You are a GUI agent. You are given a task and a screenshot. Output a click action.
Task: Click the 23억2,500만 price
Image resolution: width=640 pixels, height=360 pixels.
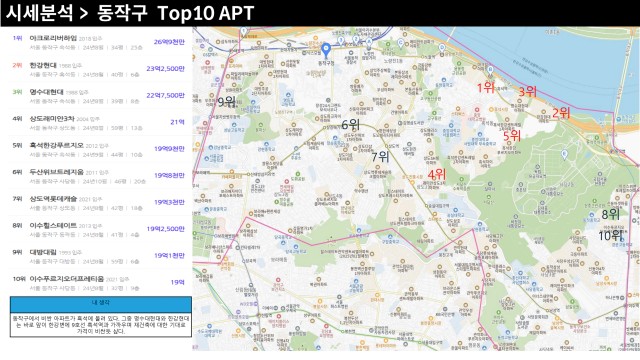(x=165, y=69)
